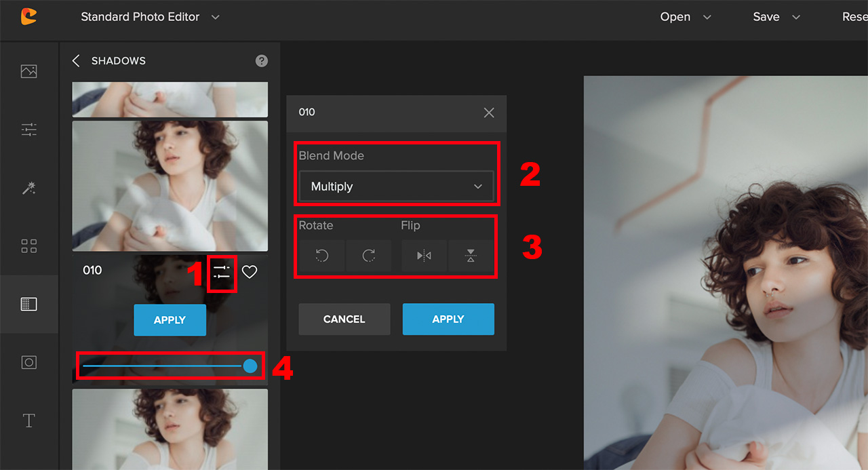Rotate the shadow overlay clockwise
The height and width of the screenshot is (470, 868).
[x=368, y=256]
